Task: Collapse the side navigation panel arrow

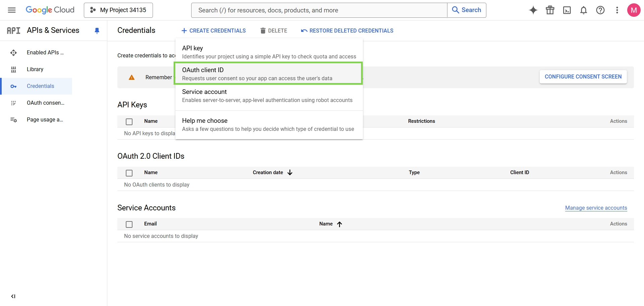Action: 13,296
